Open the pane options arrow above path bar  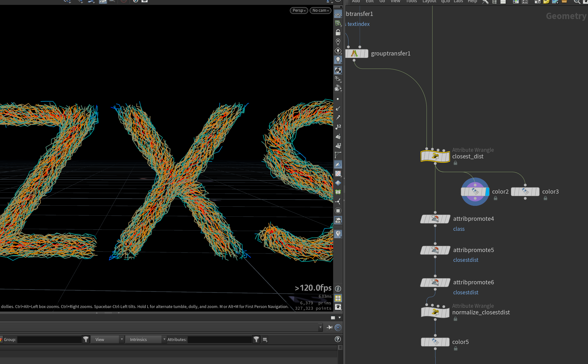click(339, 318)
